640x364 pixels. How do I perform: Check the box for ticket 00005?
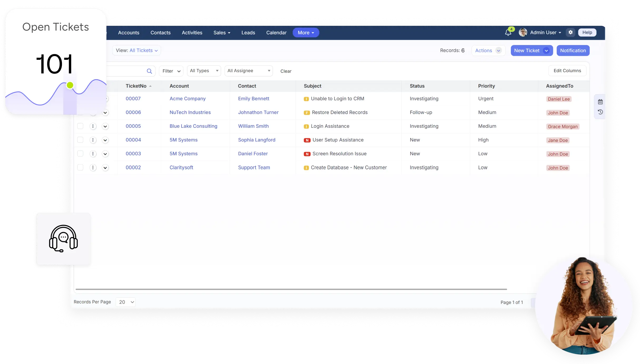tap(80, 126)
